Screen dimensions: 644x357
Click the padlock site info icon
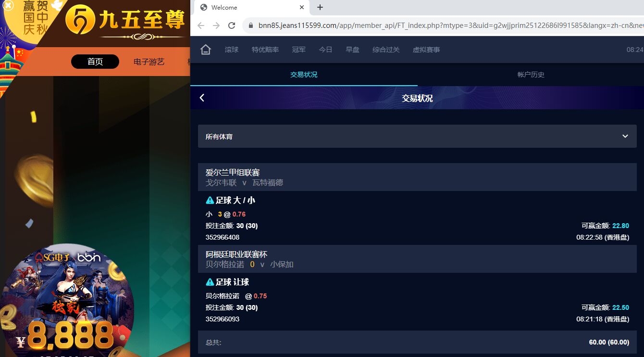(x=251, y=25)
